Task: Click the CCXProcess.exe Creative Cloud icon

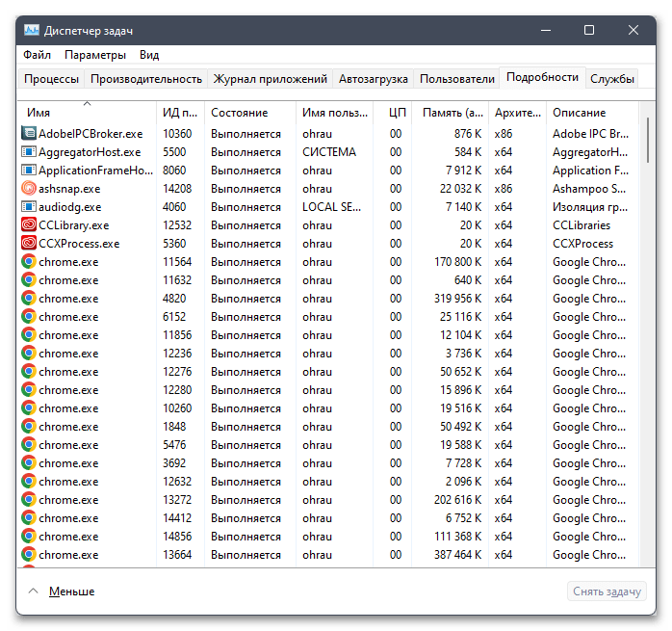Action: (x=29, y=243)
